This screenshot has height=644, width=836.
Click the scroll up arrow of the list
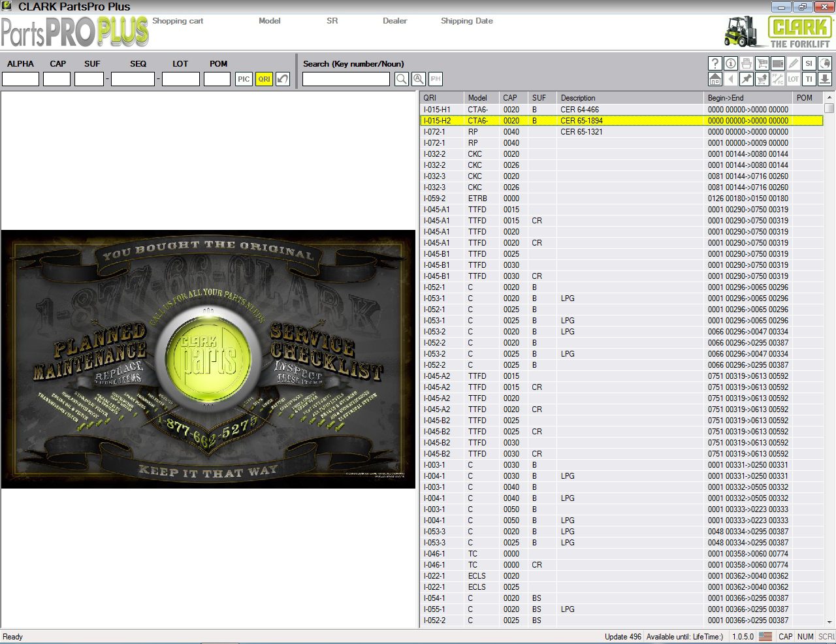(829, 97)
